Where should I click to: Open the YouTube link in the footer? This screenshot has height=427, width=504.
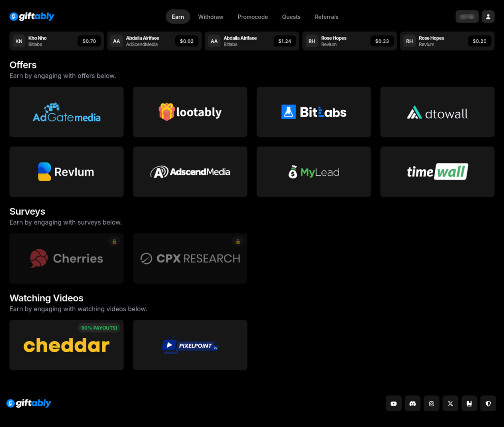click(393, 403)
